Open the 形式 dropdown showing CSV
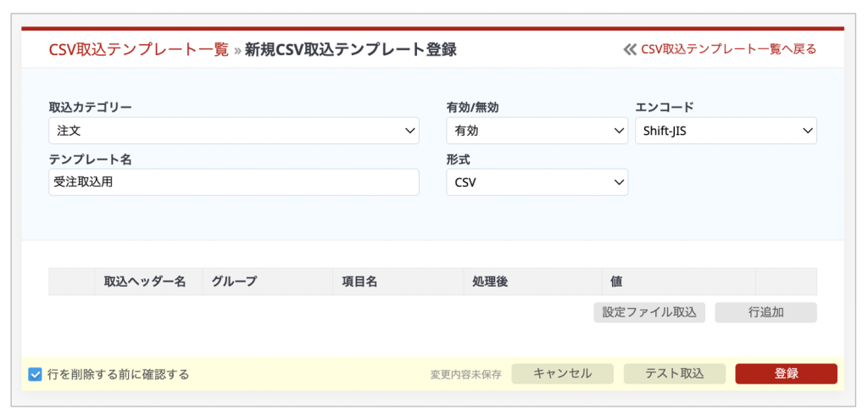This screenshot has height=420, width=868. [537, 182]
